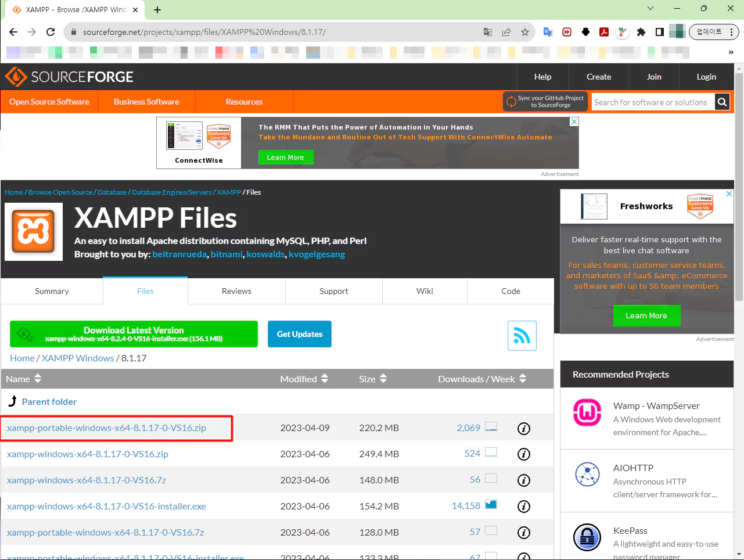
Task: Click Join in top navigation
Action: [654, 77]
